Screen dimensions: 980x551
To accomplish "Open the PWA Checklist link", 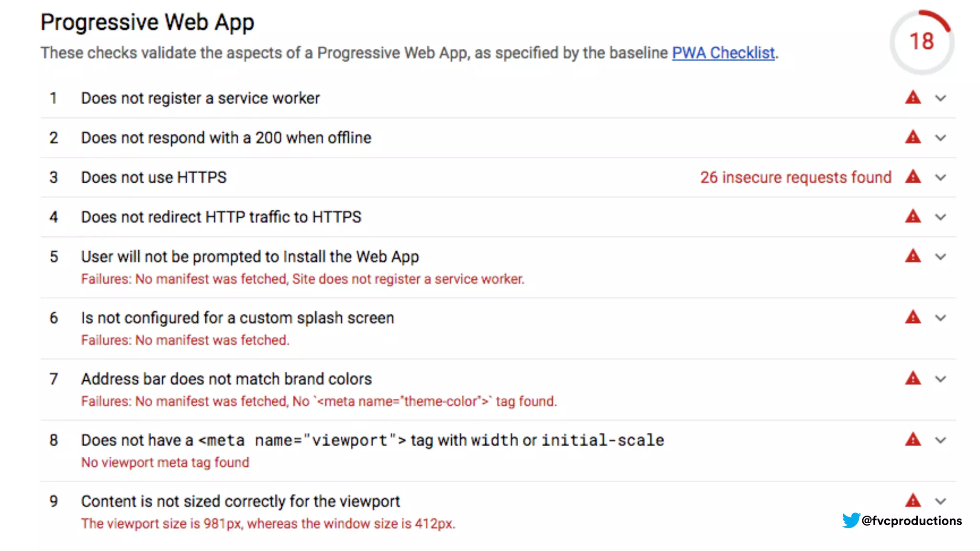I will click(723, 53).
